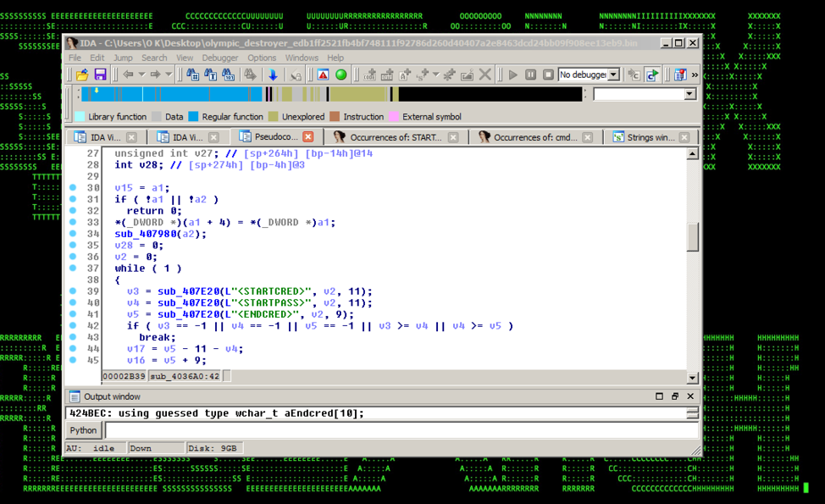825x504 pixels.
Task: Click the Open file folder icon
Action: [x=82, y=75]
